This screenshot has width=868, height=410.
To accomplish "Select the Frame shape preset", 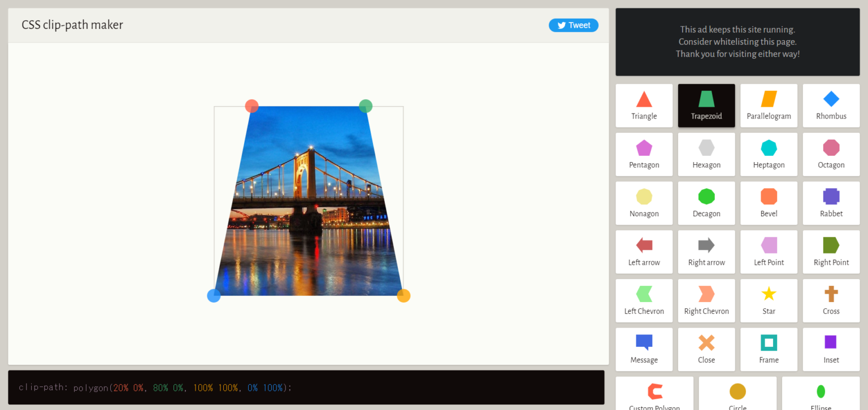I will pos(769,349).
